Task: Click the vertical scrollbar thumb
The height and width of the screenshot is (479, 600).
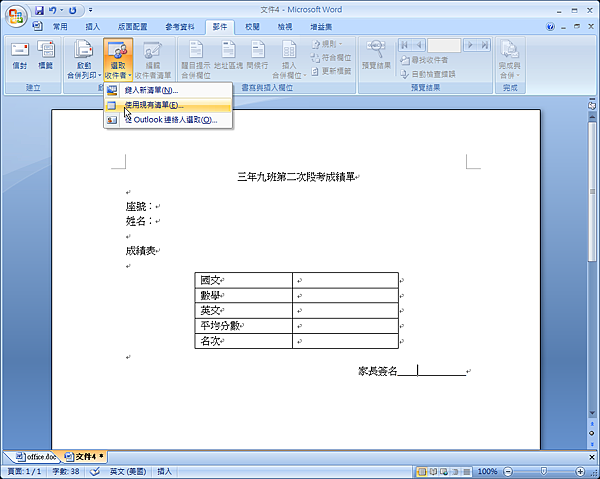Action: [592, 191]
